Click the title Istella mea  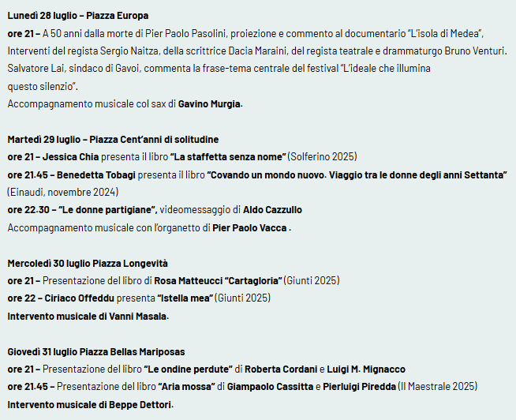pyautogui.click(x=185, y=298)
